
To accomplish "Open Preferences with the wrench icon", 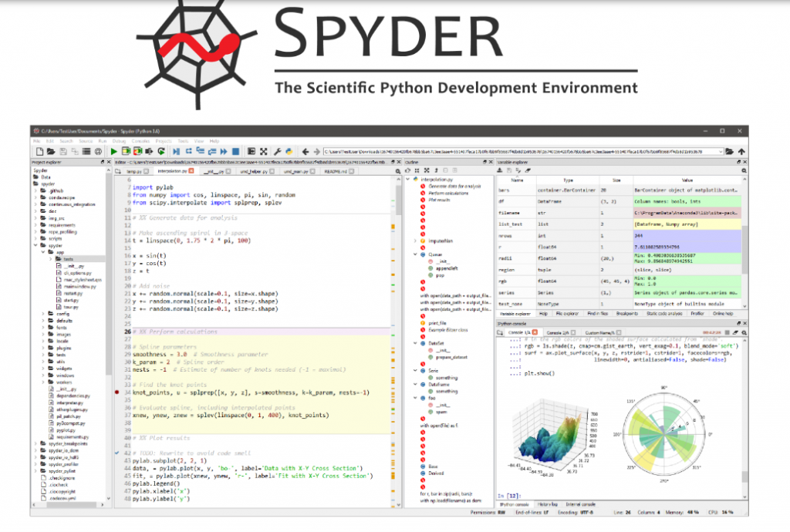I will [x=278, y=153].
